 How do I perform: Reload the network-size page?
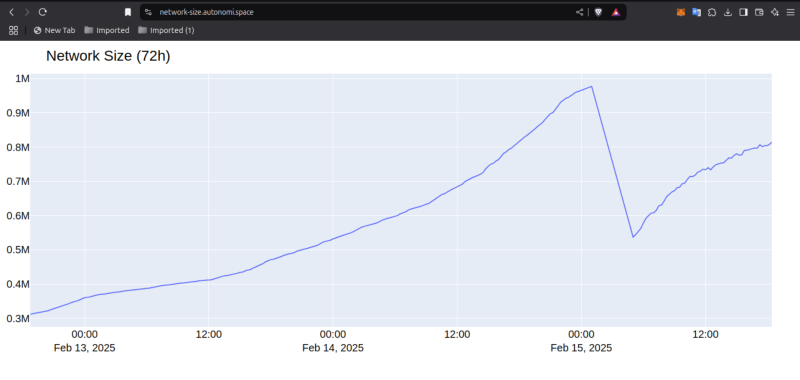(43, 12)
